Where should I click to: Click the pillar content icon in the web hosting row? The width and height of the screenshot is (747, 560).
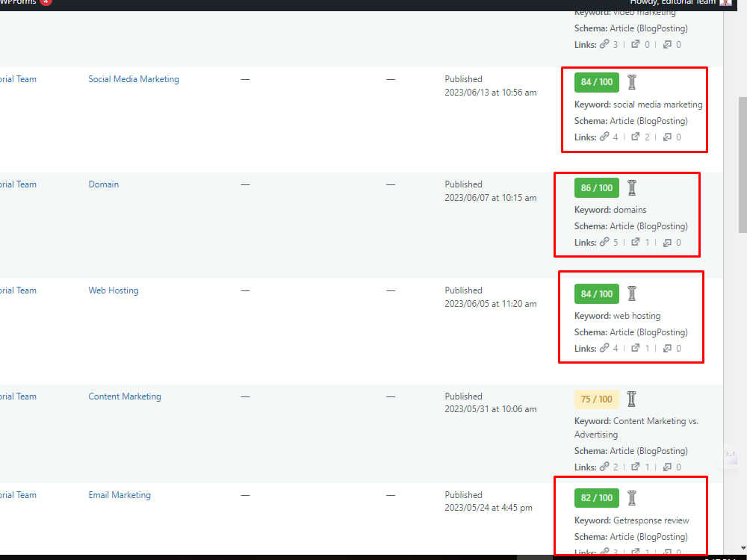coord(632,293)
